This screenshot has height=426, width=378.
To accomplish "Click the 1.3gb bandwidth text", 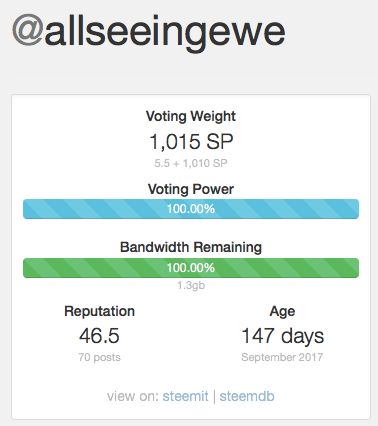I will tap(191, 285).
